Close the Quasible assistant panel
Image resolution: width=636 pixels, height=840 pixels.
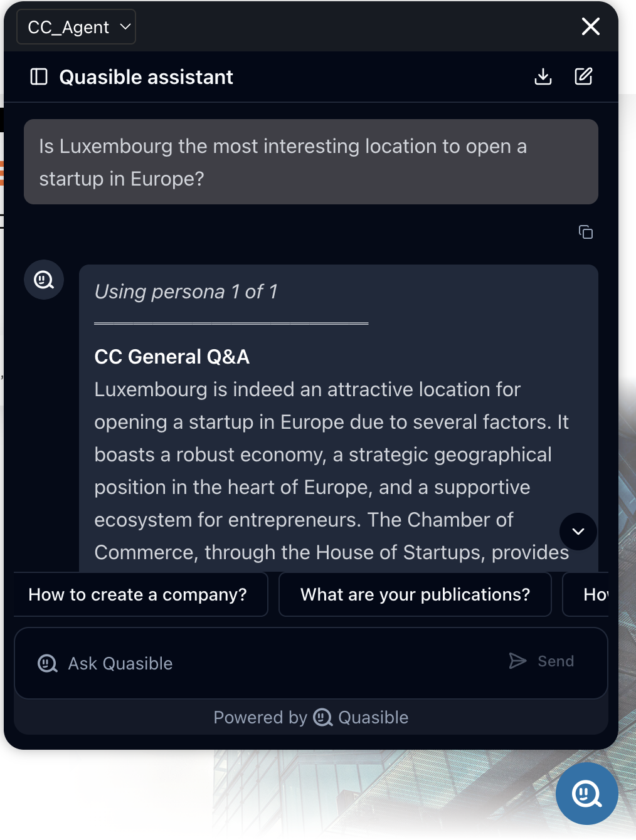(590, 26)
